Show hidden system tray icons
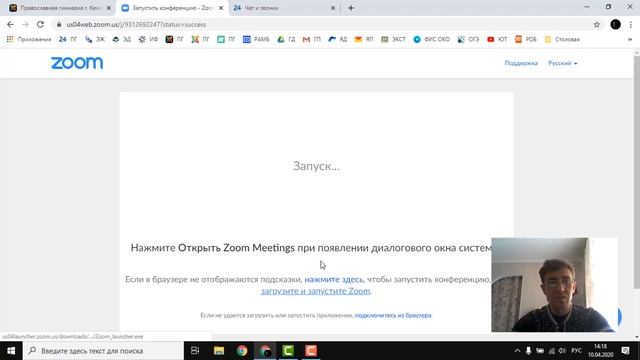 point(517,351)
